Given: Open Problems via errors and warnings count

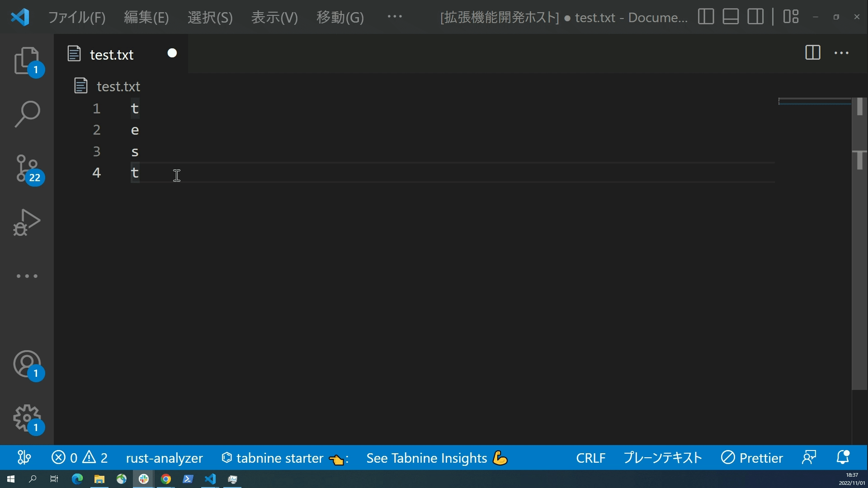Looking at the screenshot, I should click(79, 458).
